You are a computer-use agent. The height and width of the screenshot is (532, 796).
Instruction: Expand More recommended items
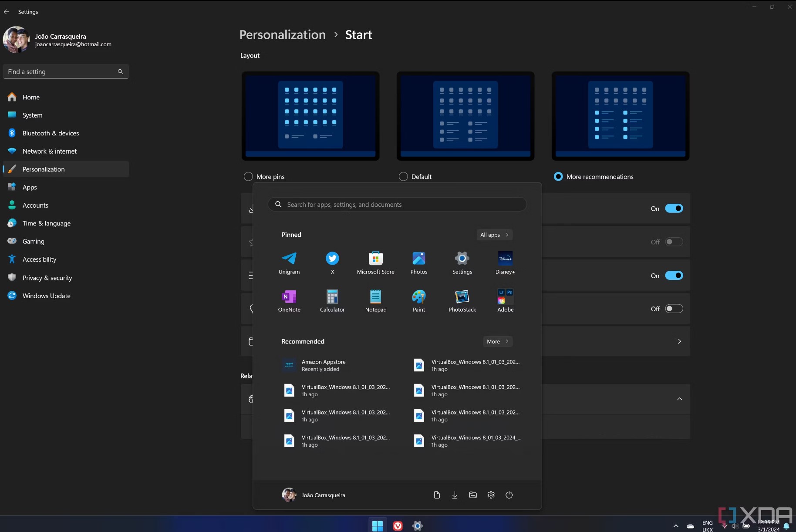click(497, 341)
